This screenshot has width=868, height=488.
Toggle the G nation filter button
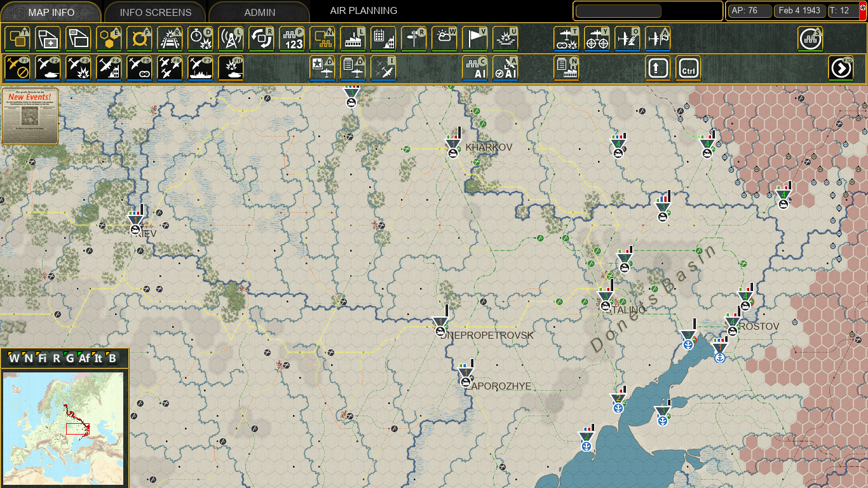pos(70,358)
